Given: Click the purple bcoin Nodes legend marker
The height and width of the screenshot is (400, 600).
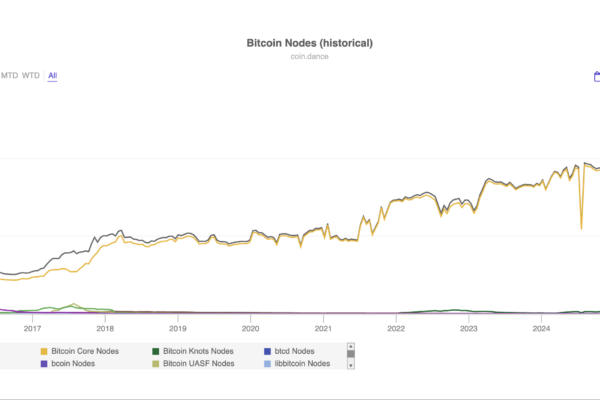Looking at the screenshot, I should coord(44,364).
